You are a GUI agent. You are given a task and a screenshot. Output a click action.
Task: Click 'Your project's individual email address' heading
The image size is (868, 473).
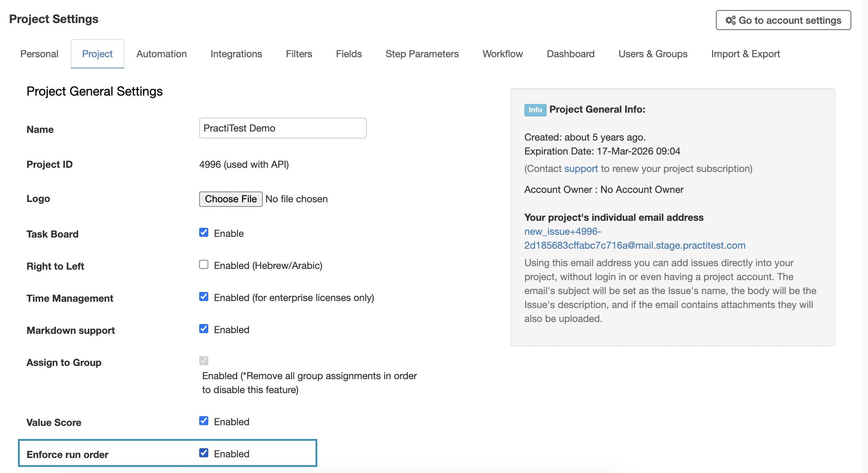click(x=614, y=217)
